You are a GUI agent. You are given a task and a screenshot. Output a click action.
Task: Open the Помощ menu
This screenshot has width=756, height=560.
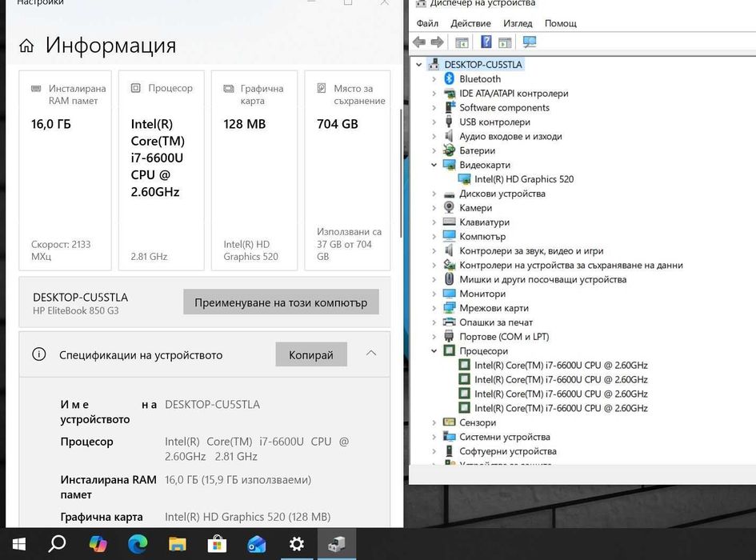(560, 23)
